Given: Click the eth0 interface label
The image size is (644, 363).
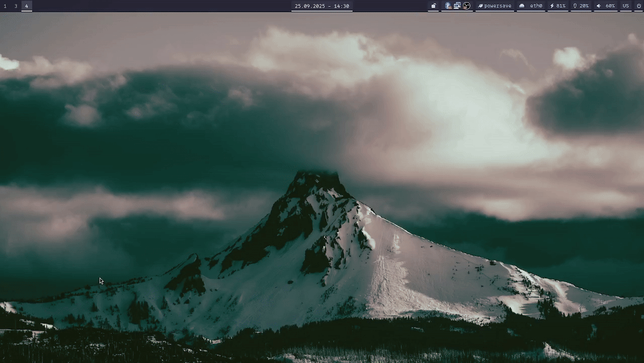Looking at the screenshot, I should coord(536,6).
